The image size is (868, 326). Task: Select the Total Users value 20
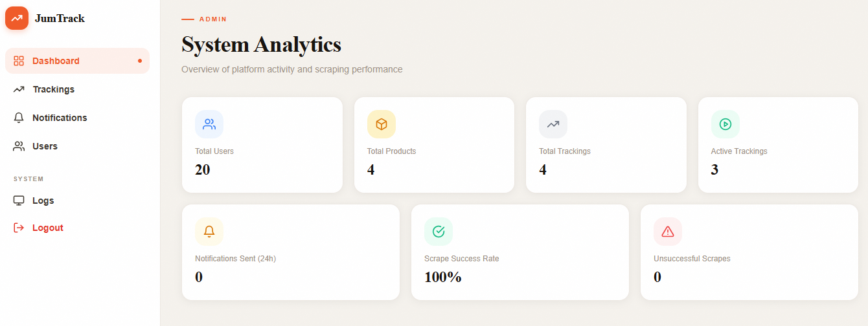[x=203, y=170]
